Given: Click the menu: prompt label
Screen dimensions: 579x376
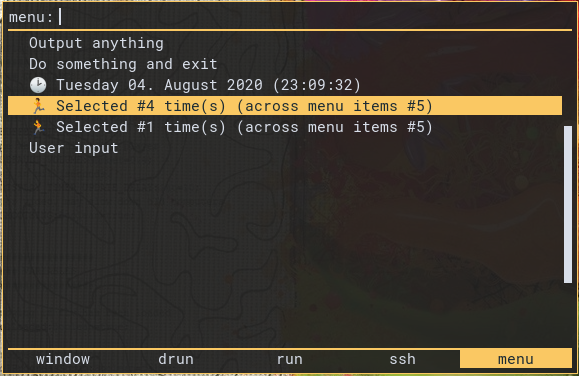Looking at the screenshot, I should [x=31, y=17].
